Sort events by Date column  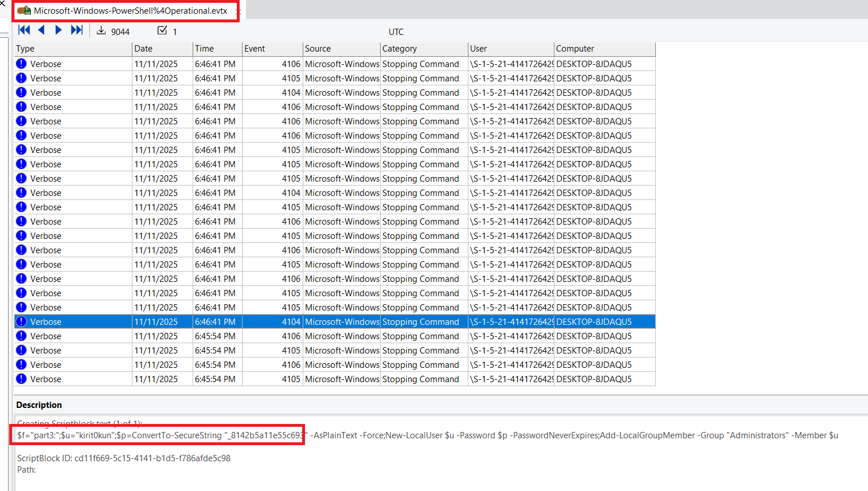pyautogui.click(x=162, y=49)
